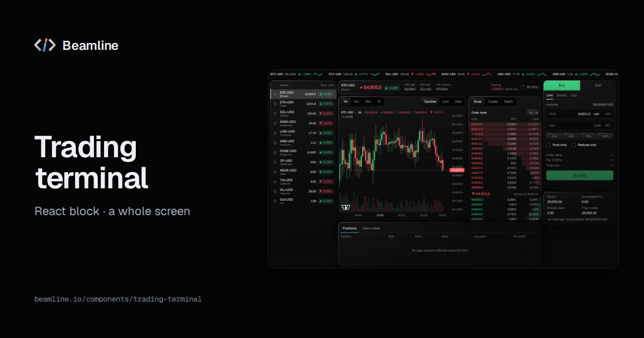This screenshot has width=644, height=338.
Task: Click the 24h column header in the market list
Action: pyautogui.click(x=331, y=85)
